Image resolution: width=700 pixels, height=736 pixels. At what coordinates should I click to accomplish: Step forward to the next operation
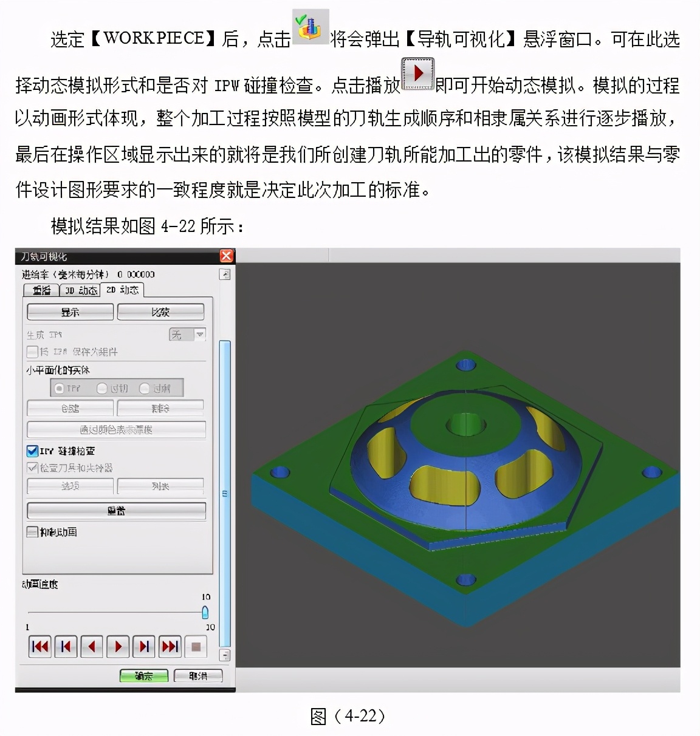(x=144, y=647)
